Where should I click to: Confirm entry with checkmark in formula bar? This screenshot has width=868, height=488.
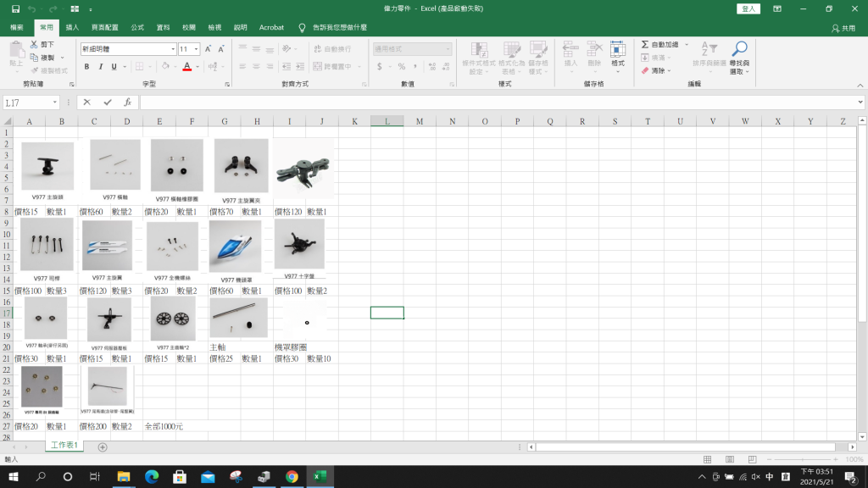(x=108, y=103)
